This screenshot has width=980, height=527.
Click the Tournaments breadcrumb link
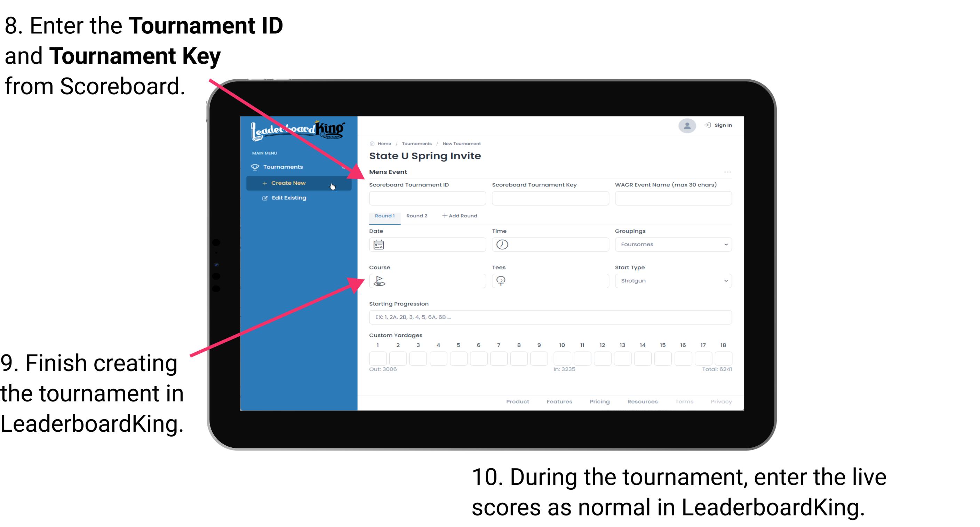coord(416,143)
